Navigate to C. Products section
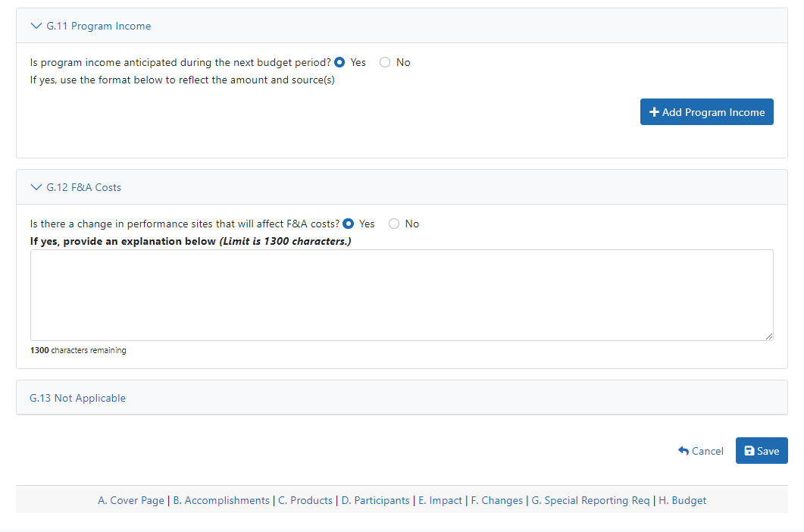Viewport: 804px width, 532px height. [x=305, y=500]
